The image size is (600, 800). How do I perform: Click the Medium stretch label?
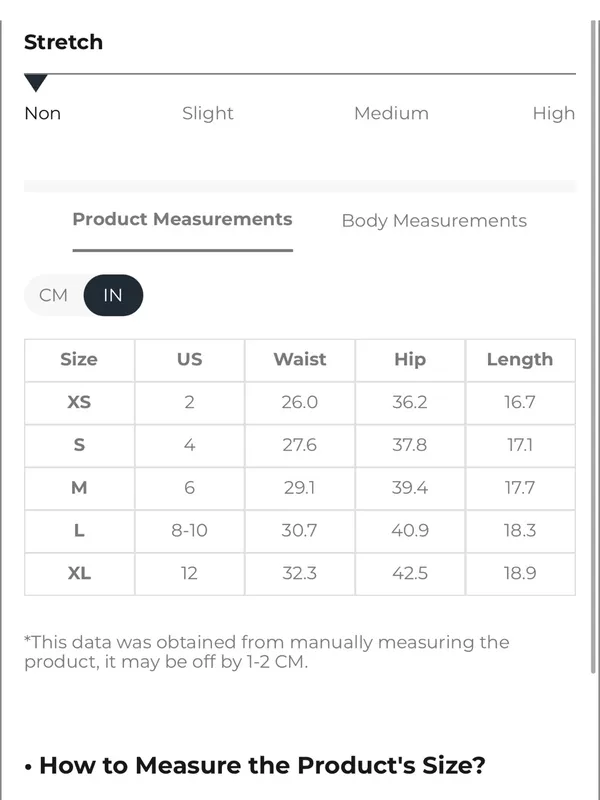click(x=391, y=113)
